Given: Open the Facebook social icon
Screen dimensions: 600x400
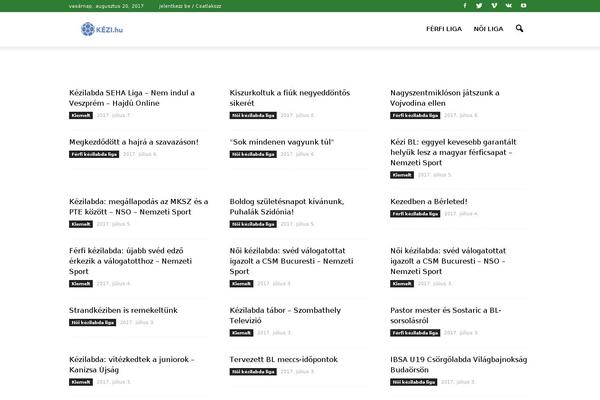Looking at the screenshot, I should [x=465, y=6].
